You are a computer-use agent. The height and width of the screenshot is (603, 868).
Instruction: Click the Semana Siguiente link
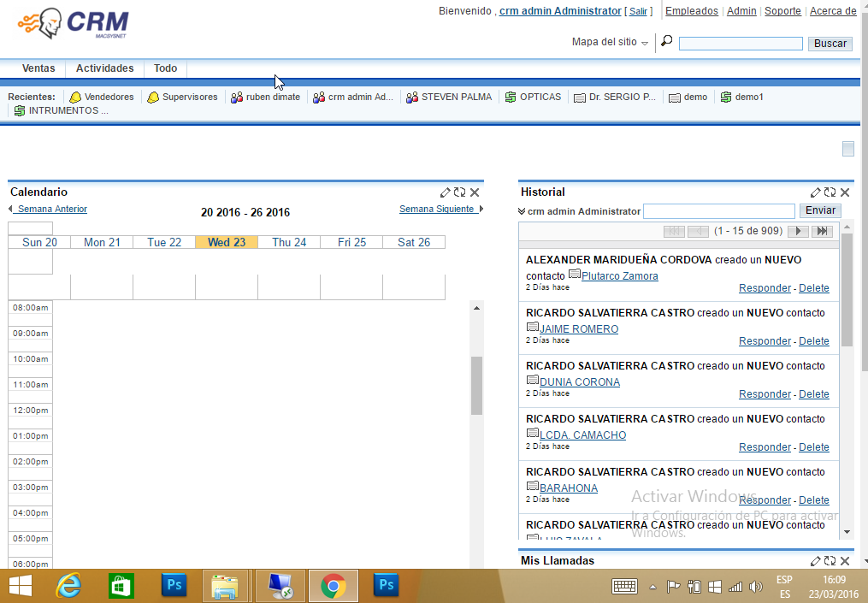click(x=436, y=210)
